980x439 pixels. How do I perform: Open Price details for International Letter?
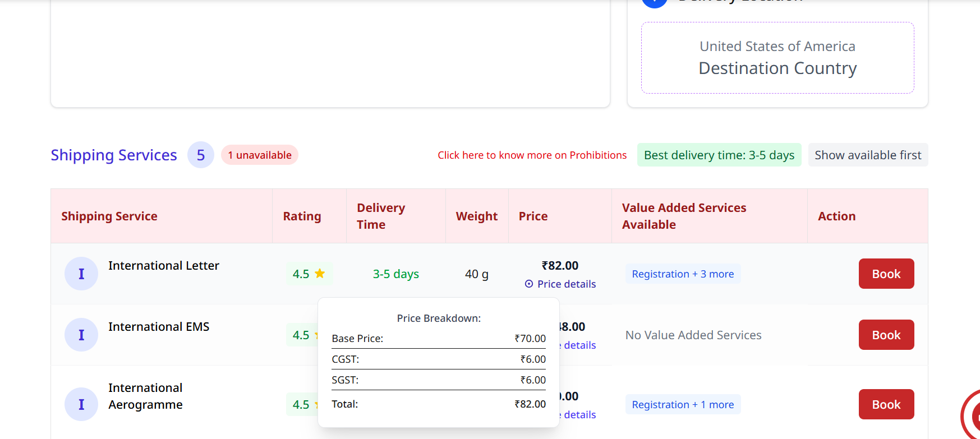(566, 284)
